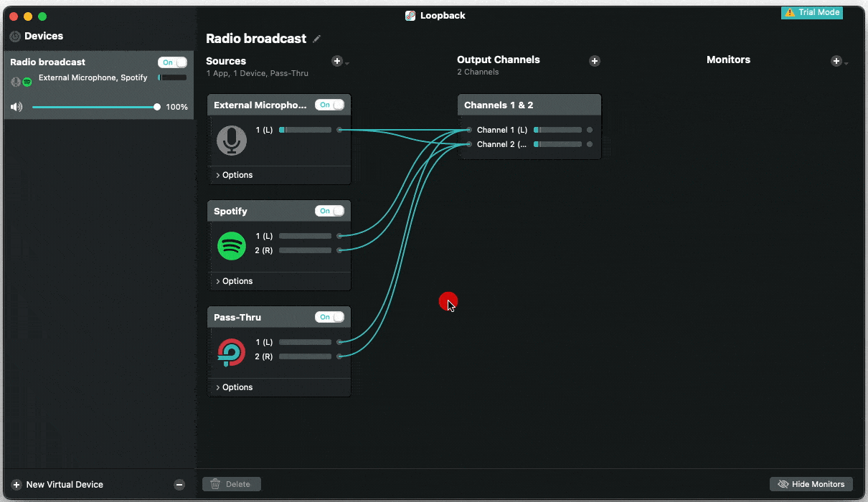This screenshot has height=502, width=868.
Task: Click the speaker volume icon in sidebar
Action: (x=16, y=107)
